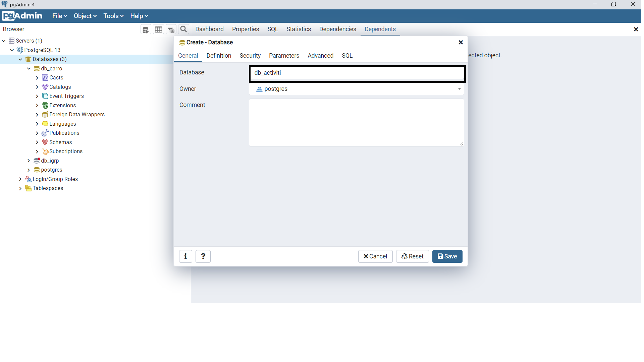
Task: Select the disconnected db_igrp database icon
Action: tap(37, 161)
